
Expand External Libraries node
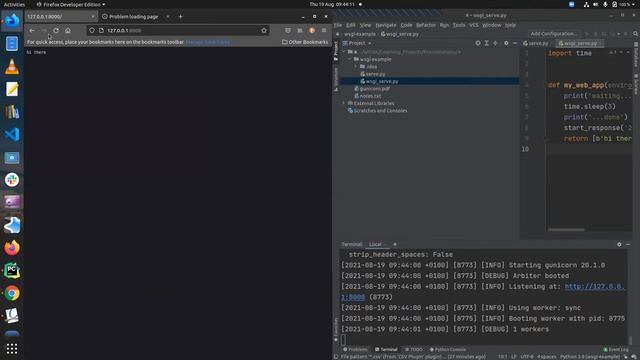344,104
